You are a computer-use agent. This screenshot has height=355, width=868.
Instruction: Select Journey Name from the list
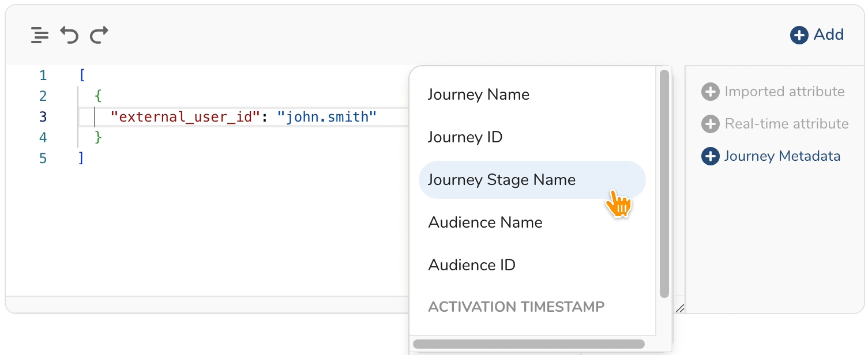(478, 95)
